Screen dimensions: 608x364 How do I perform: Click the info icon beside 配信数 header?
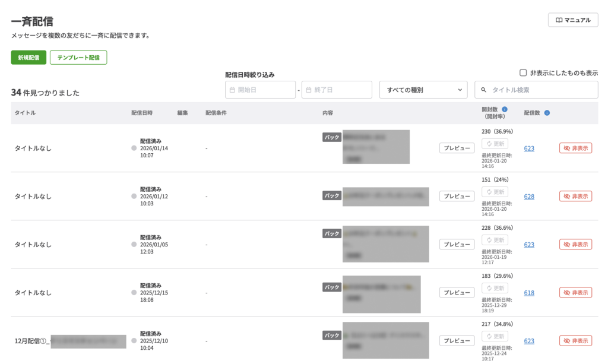547,113
